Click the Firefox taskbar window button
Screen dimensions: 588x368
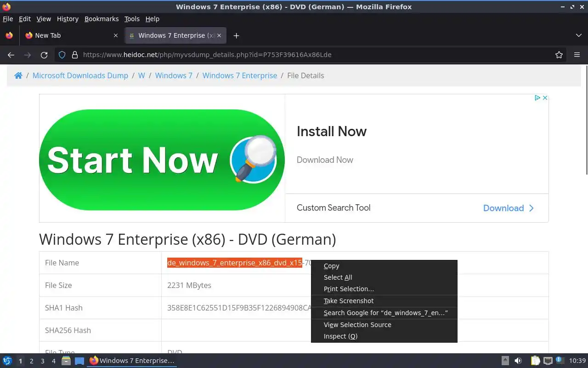(132, 361)
